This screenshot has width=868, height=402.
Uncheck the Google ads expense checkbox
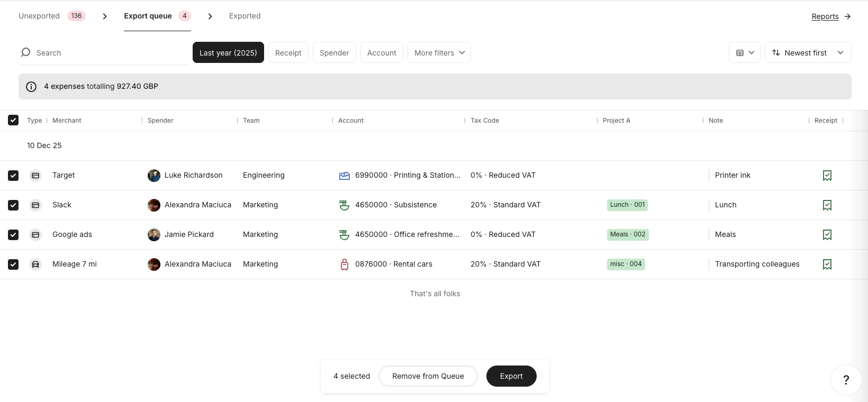(x=13, y=234)
